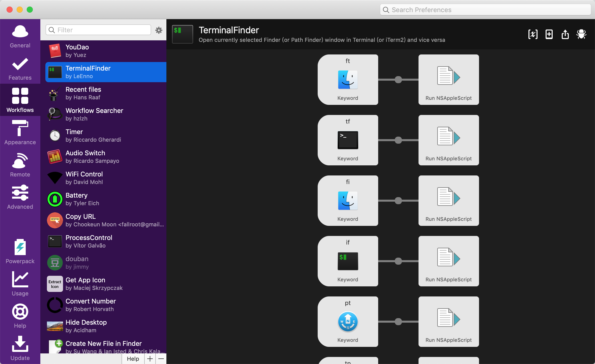Viewport: 595px width, 364px height.
Task: Select the Audio Switch workflow
Action: 106,157
